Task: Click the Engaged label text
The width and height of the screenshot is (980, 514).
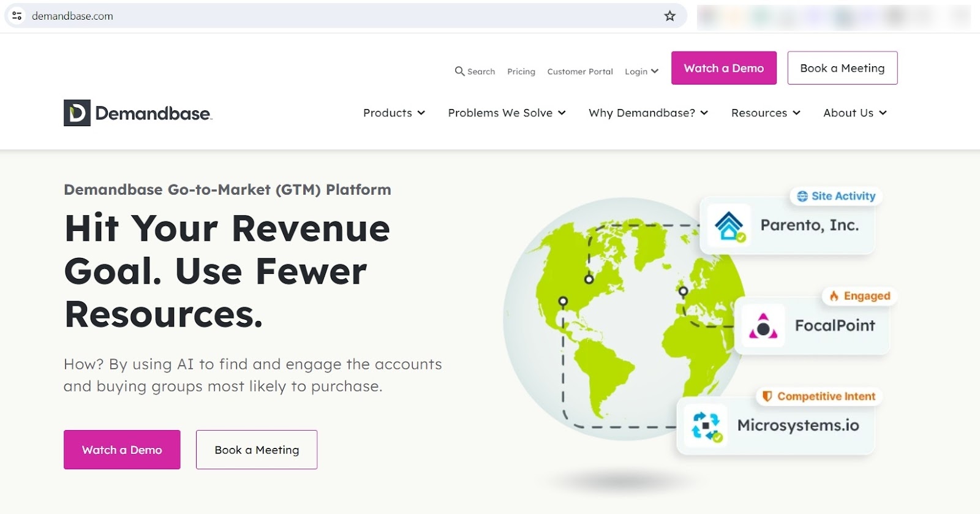Action: coord(867,296)
